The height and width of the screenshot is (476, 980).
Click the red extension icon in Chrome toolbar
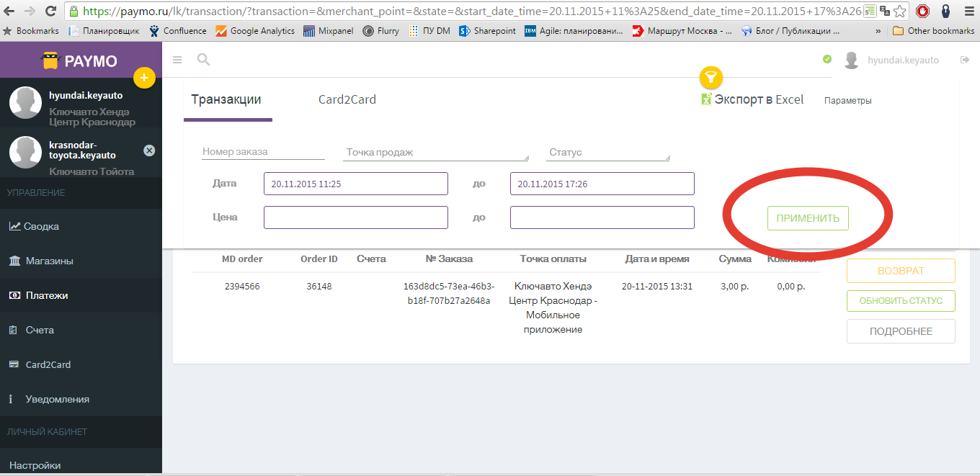(x=922, y=11)
